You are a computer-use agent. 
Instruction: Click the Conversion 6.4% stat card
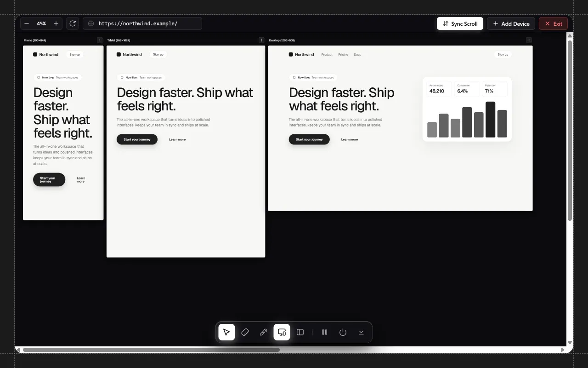467,89
